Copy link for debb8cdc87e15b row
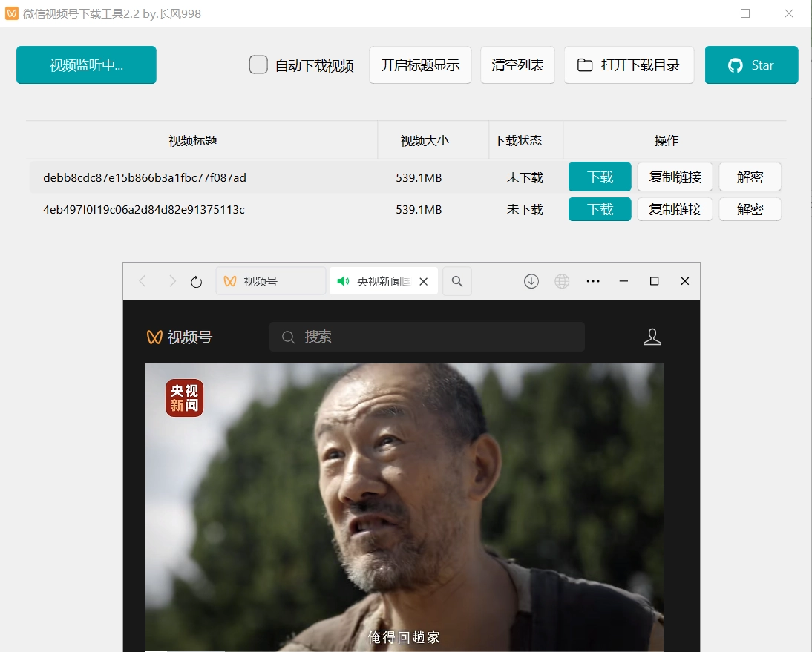This screenshot has width=812, height=652. tap(675, 177)
